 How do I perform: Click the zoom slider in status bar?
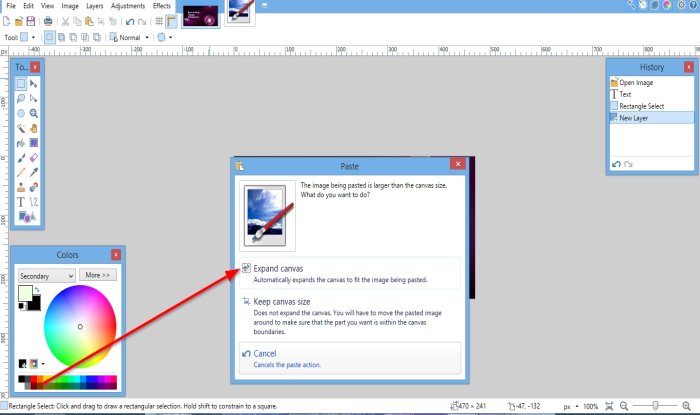tap(655, 406)
